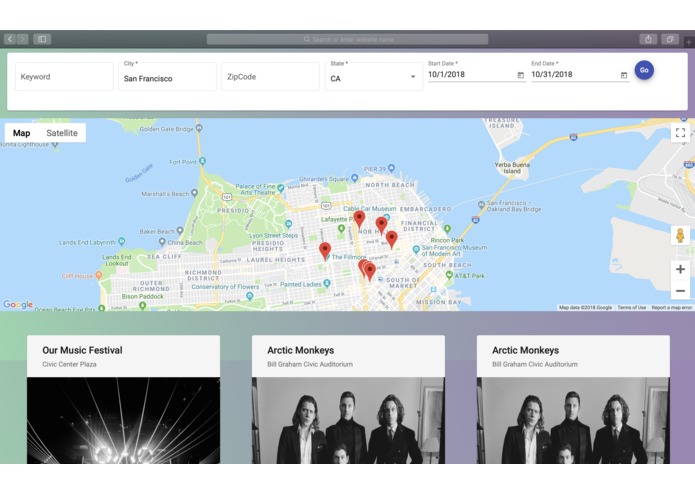Viewport: 695px width, 494px height.
Task: Focus the browser address search bar
Action: tap(348, 39)
